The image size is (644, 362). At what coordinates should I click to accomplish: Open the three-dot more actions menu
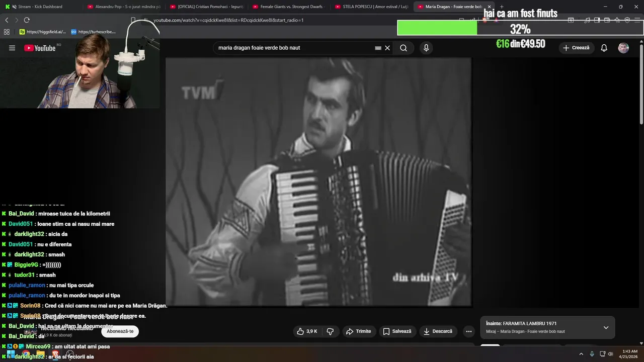coord(469,331)
